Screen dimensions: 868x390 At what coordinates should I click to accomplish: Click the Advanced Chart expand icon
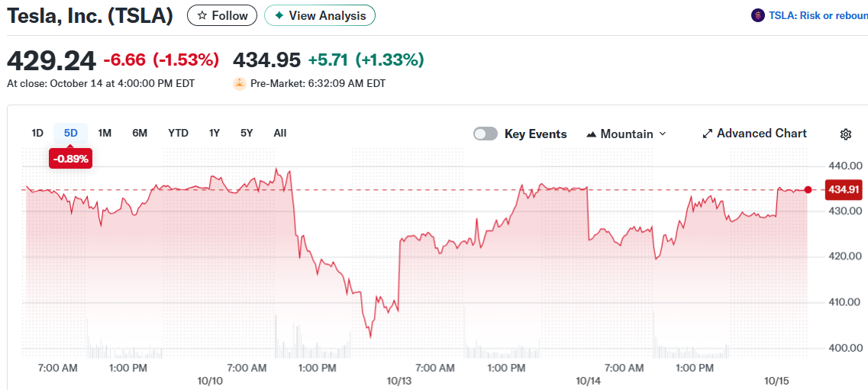coord(707,134)
